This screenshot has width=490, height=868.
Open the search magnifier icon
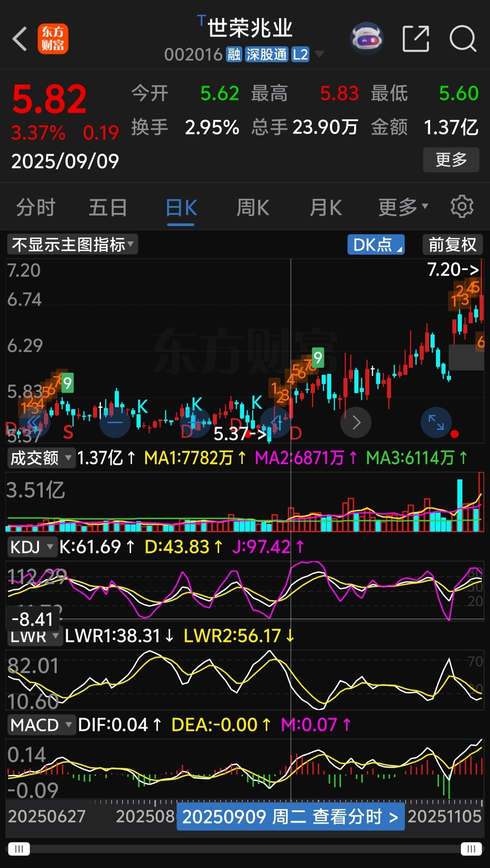pyautogui.click(x=463, y=39)
